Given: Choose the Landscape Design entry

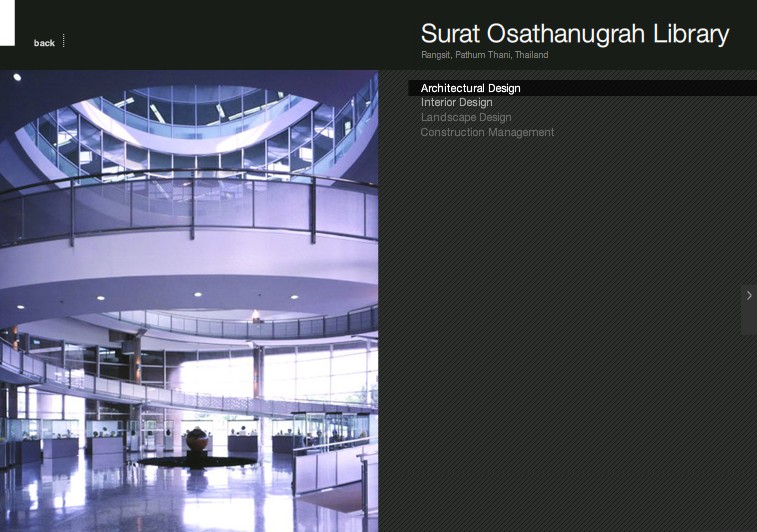Looking at the screenshot, I should 466,117.
